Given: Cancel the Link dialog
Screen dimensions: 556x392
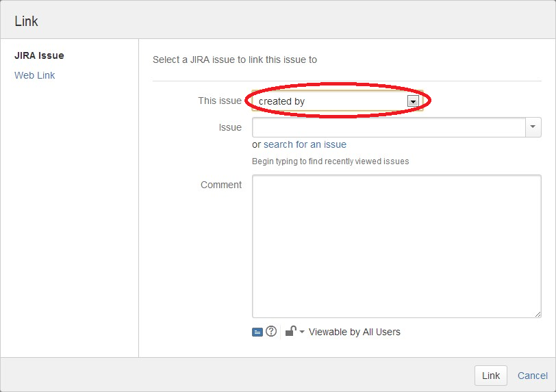Looking at the screenshot, I should 533,376.
